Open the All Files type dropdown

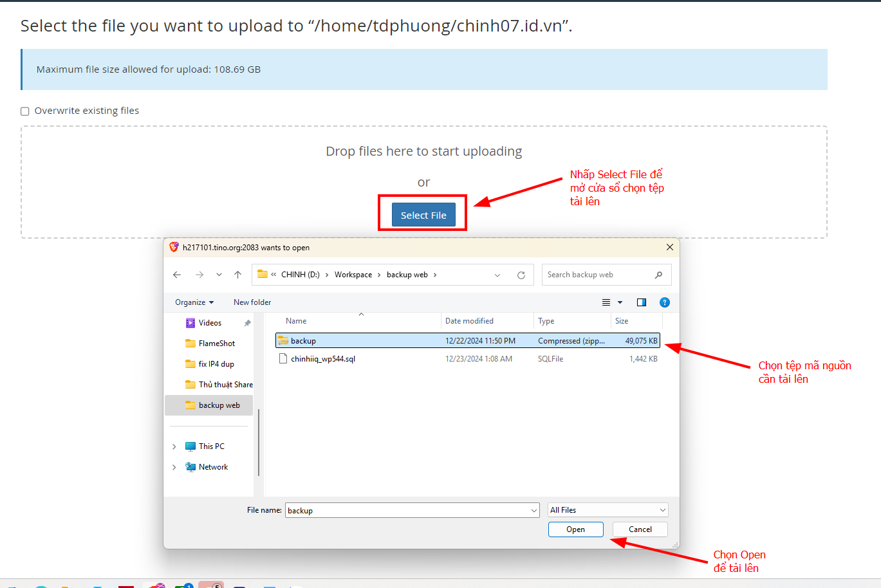pyautogui.click(x=607, y=510)
